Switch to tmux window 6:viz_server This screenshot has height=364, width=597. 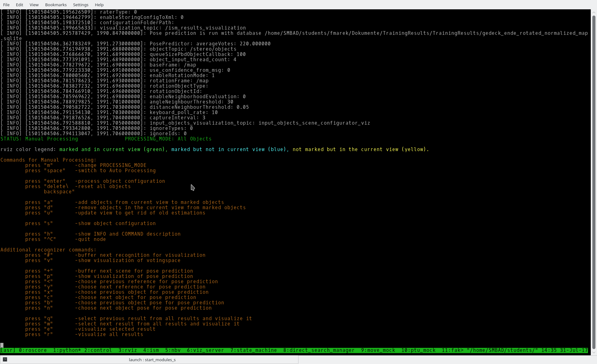tap(205, 350)
